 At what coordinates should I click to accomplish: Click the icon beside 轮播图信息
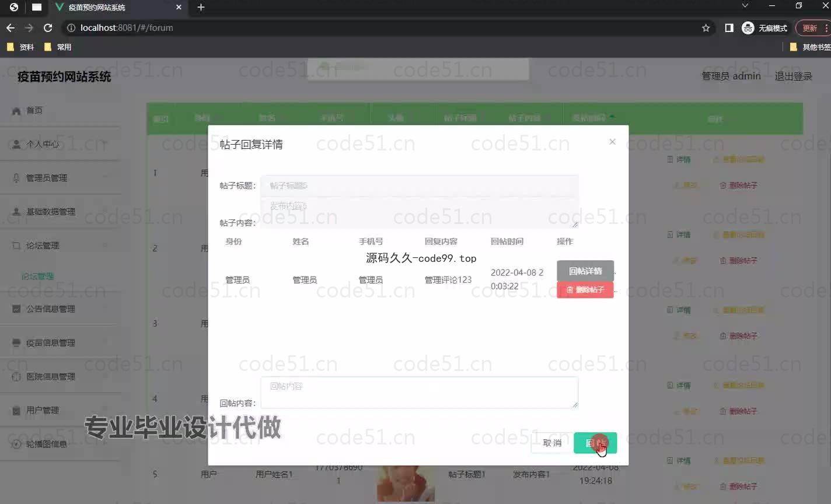click(16, 444)
